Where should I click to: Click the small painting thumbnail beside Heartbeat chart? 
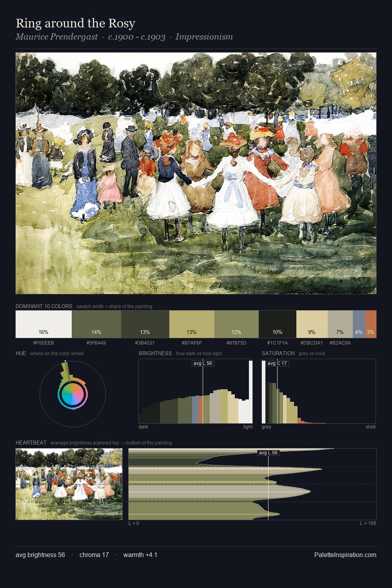[69, 484]
